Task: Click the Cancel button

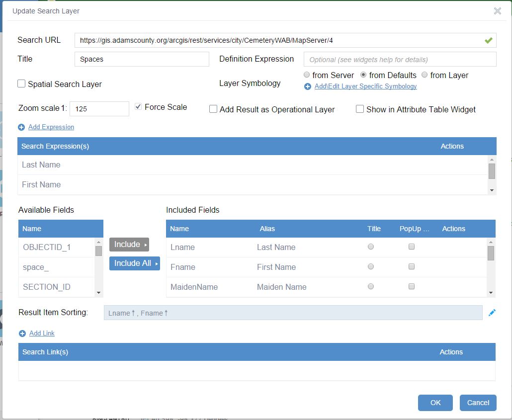Action: 478,403
